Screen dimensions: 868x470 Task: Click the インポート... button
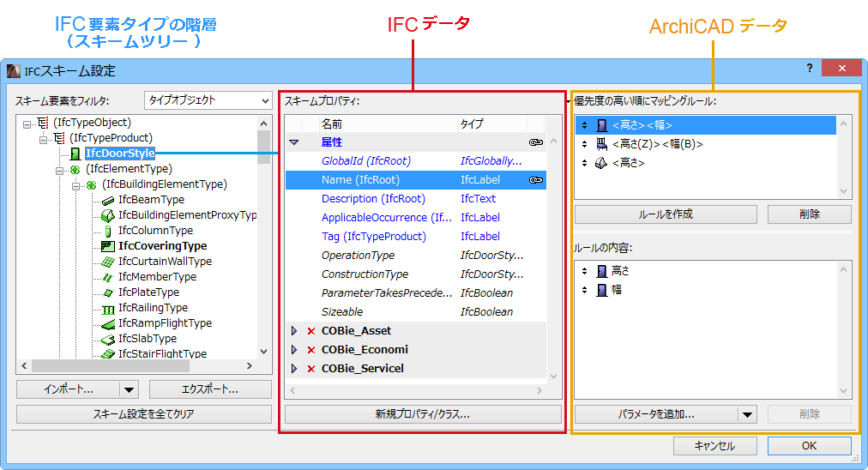click(69, 389)
